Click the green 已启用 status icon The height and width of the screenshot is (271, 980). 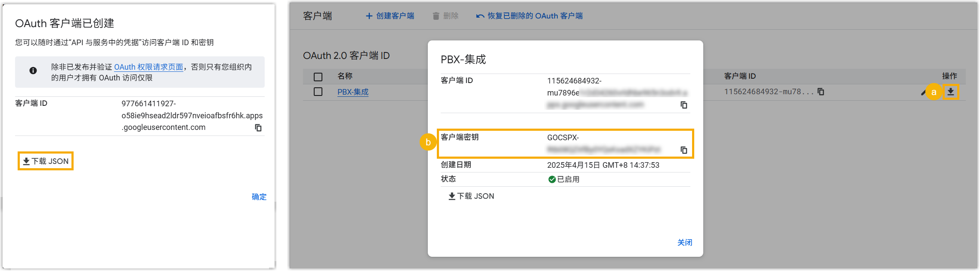coord(552,179)
